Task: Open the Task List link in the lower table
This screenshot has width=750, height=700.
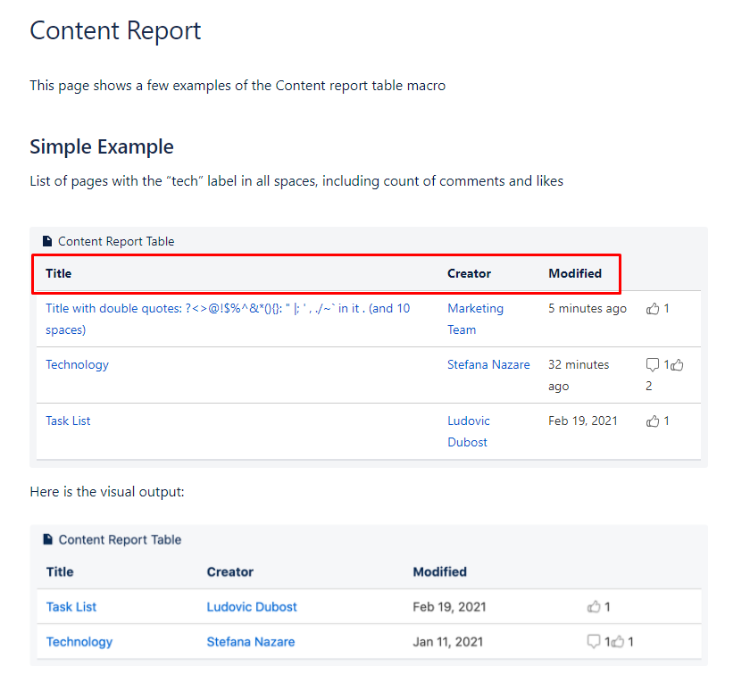Action: pyautogui.click(x=71, y=607)
